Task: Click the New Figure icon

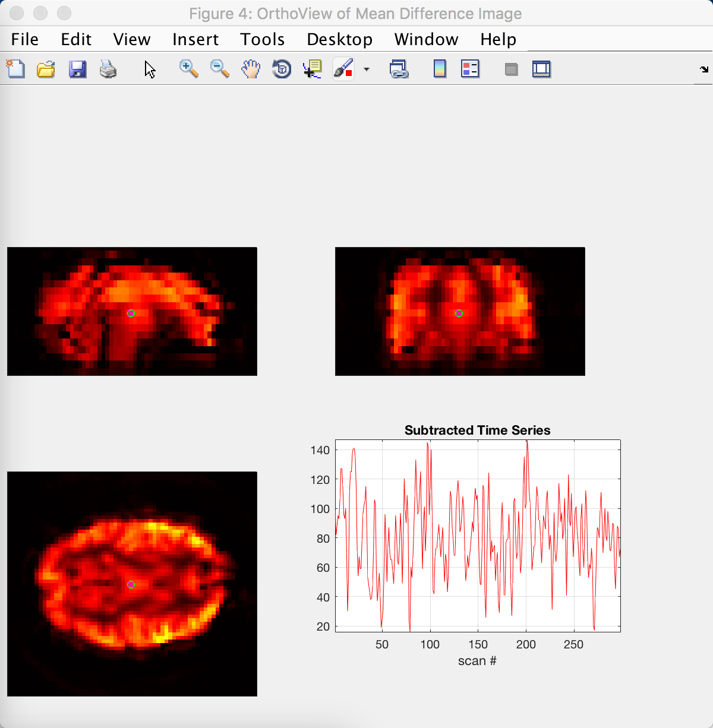Action: [x=16, y=69]
